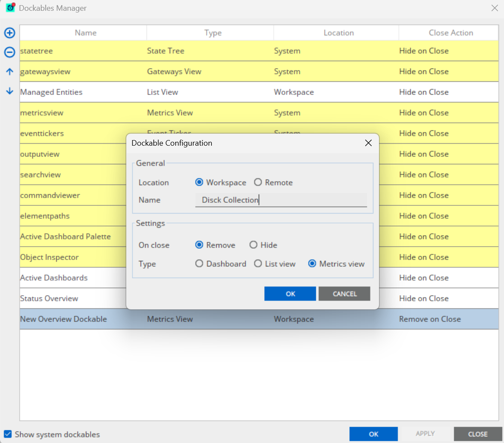Move selected dockable down with arrow icon
Viewport: 504px width, 443px height.
9,92
